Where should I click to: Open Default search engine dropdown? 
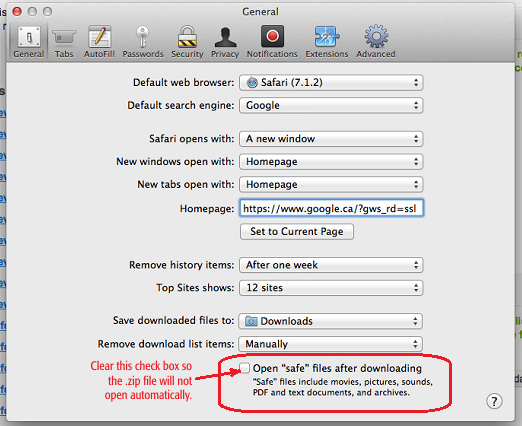[x=331, y=105]
